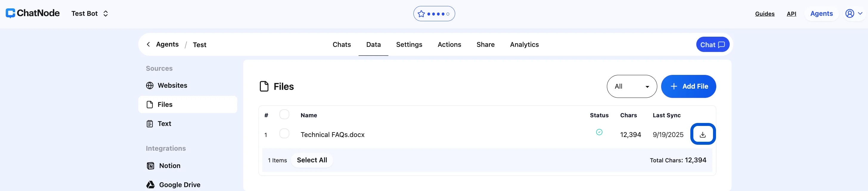
Task: Download the Technical FAQs.docx file
Action: point(703,134)
